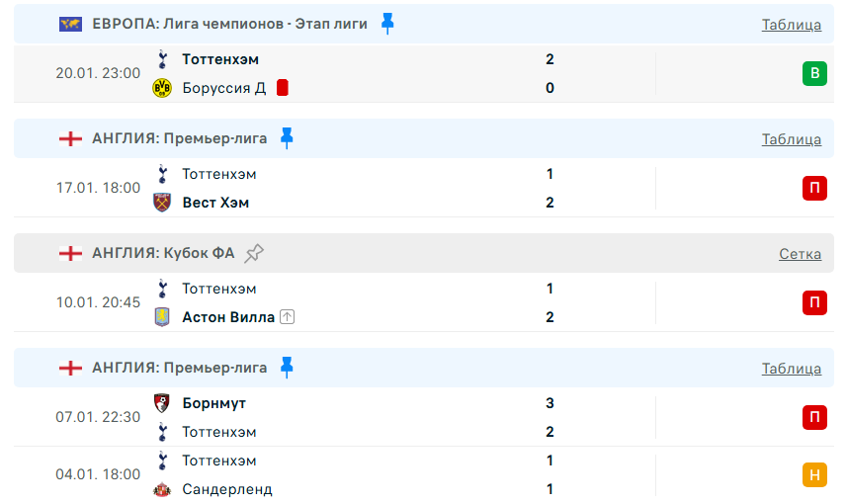Click the Bournemouth loss result badge
The width and height of the screenshot is (846, 504).
coord(813,417)
